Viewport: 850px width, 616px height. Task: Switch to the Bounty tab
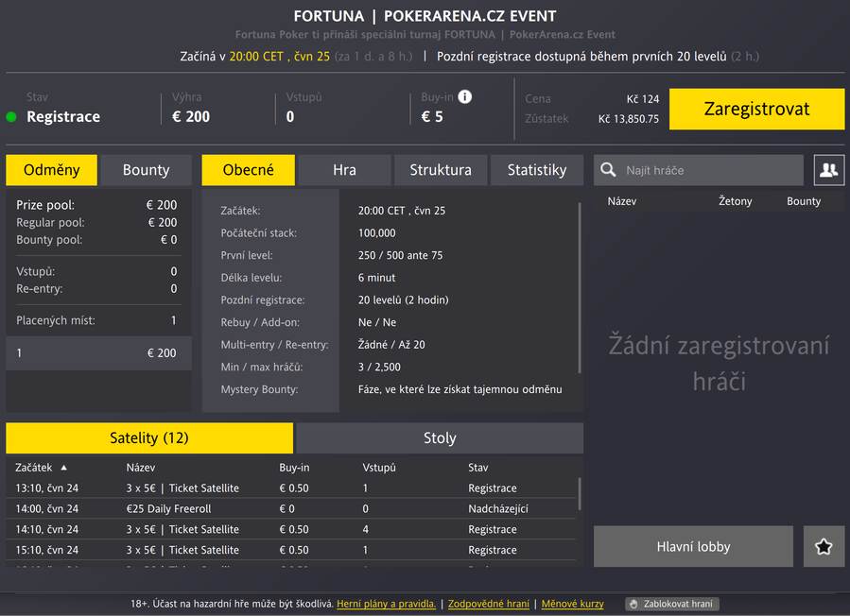click(146, 170)
